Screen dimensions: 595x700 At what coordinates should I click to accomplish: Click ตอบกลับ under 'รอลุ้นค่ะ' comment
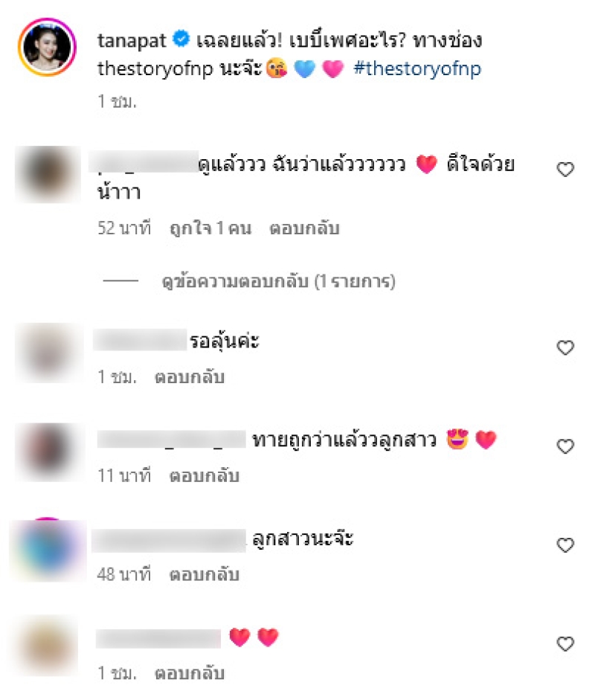[189, 377]
